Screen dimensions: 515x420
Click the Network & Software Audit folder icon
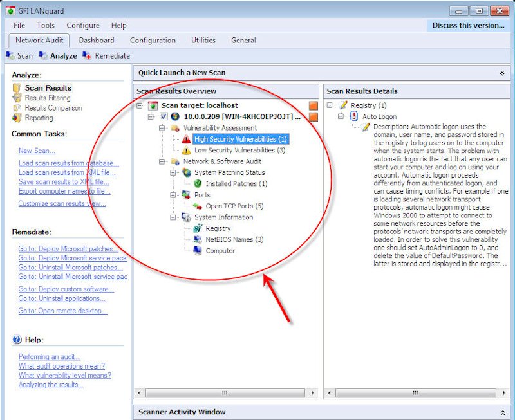175,161
